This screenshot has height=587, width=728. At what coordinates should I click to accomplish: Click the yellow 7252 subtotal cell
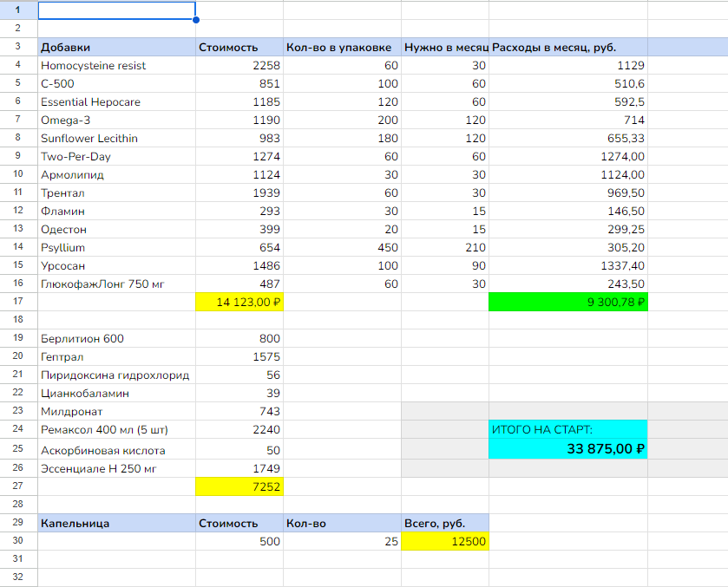[x=239, y=486]
